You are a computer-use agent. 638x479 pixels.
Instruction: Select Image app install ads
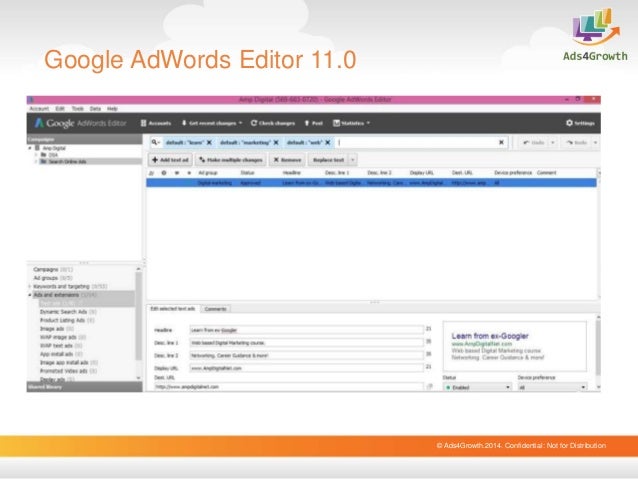(69, 363)
